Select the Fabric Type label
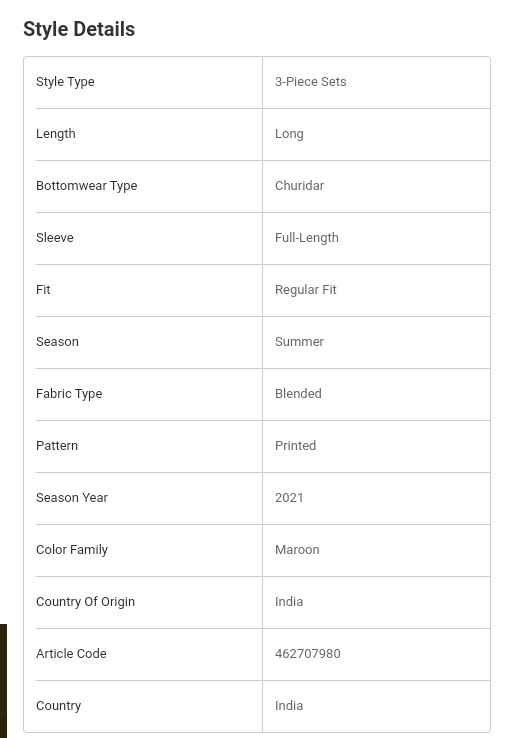Screen dimensions: 506x738 [x=69, y=394]
